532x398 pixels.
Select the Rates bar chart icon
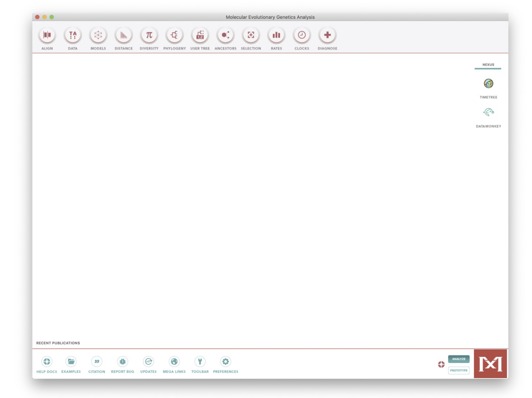(276, 36)
